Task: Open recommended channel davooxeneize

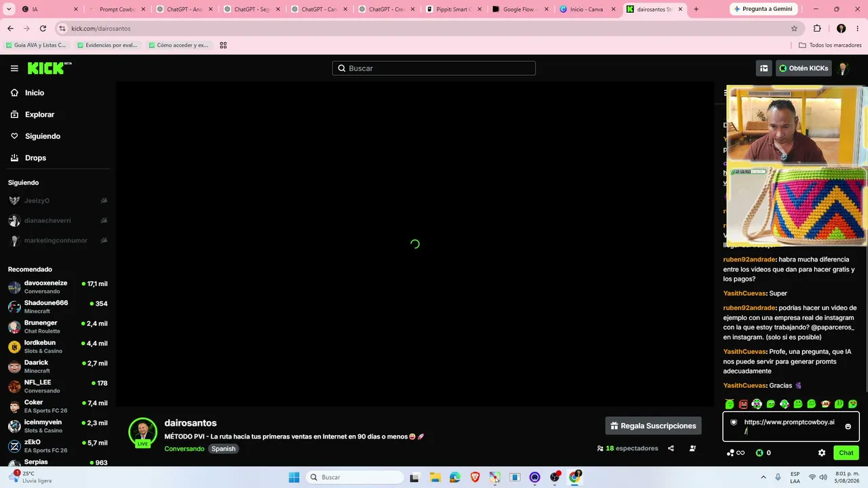Action: coord(58,287)
